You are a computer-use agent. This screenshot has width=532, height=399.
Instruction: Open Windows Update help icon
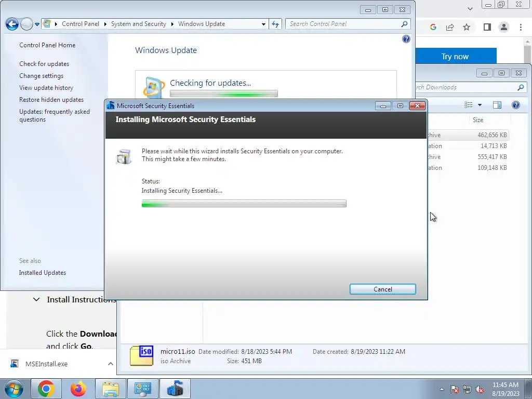coord(406,39)
